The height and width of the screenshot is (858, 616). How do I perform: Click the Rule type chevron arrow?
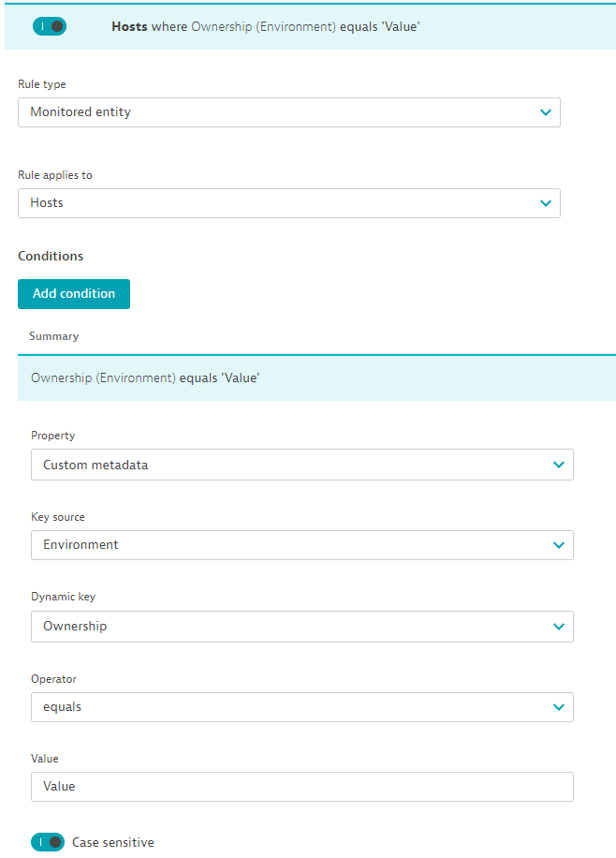click(546, 112)
